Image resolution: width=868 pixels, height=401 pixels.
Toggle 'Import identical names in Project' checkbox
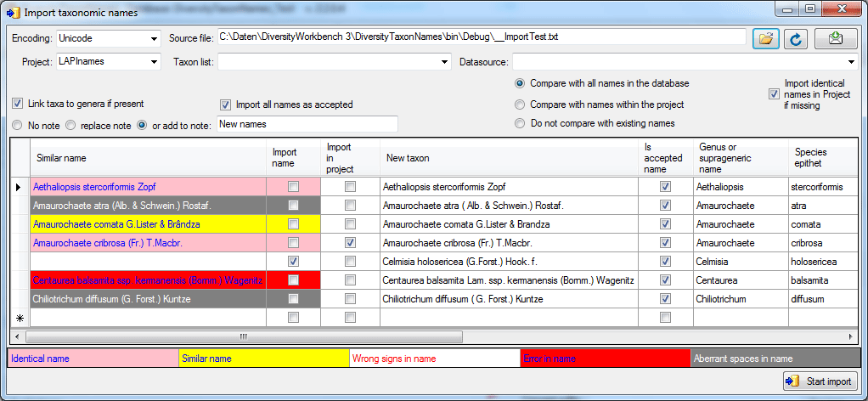774,94
